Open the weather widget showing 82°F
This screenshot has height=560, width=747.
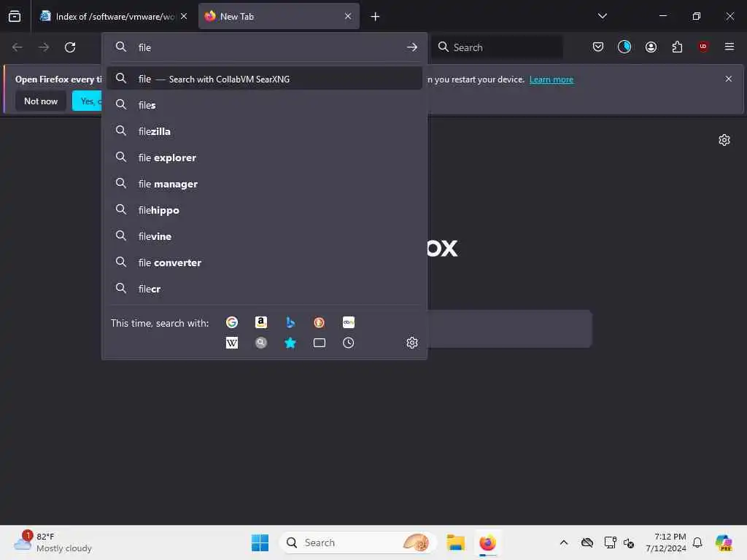click(x=53, y=542)
